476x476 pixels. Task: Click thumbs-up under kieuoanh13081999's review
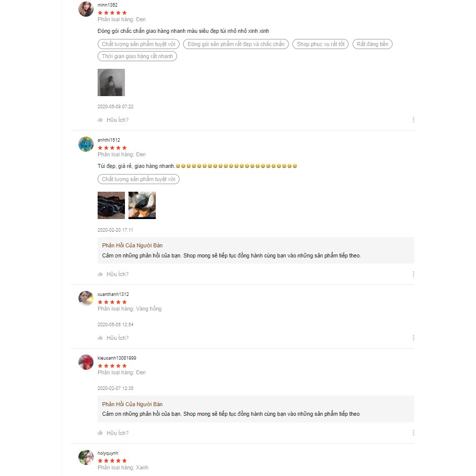(x=100, y=433)
